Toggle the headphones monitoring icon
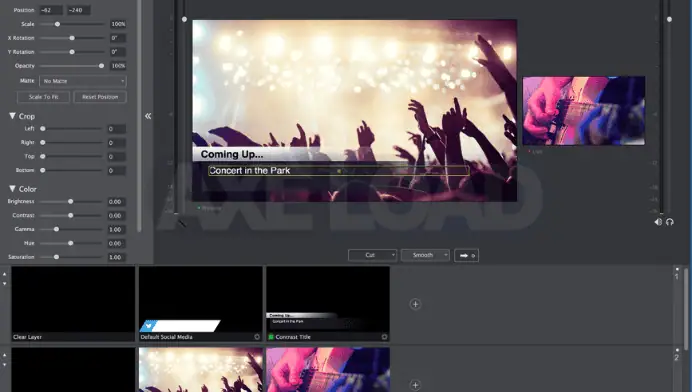Screen dimensions: 692x392 [669, 222]
